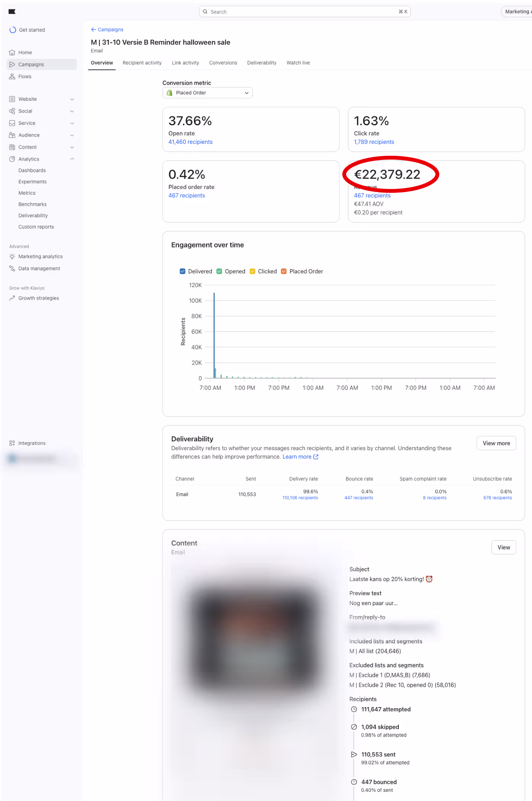
Task: Click the Flows icon in sidebar
Action: (12, 77)
